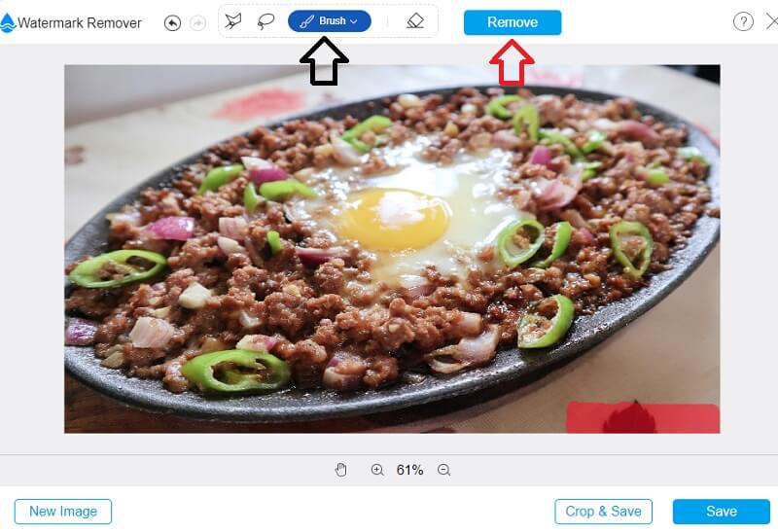
Task: Click the Remove button
Action: point(513,22)
